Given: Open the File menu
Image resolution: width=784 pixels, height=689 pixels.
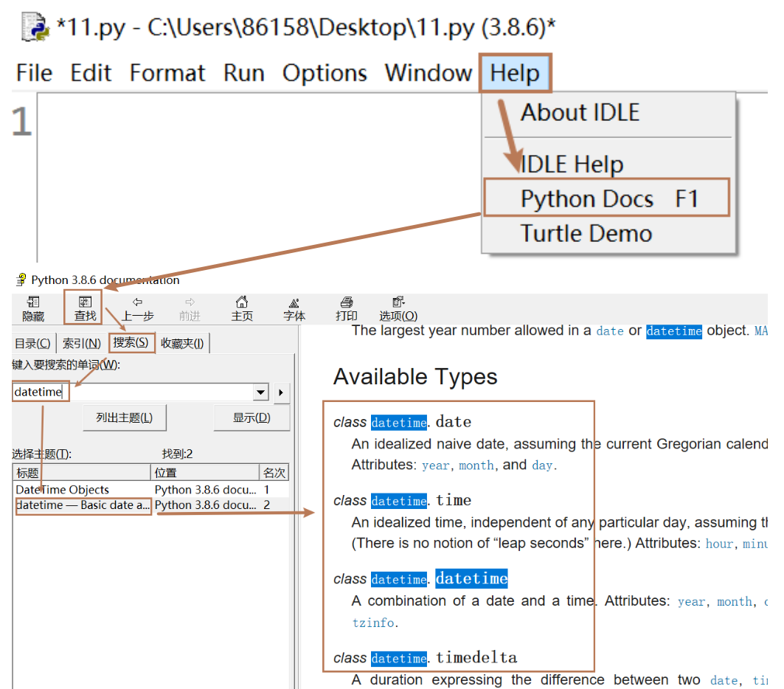Looking at the screenshot, I should coord(34,73).
